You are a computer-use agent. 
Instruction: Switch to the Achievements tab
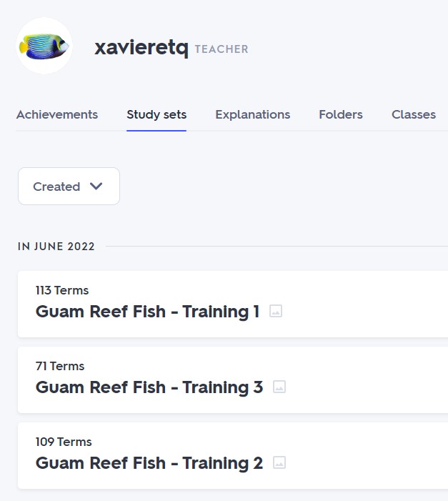click(57, 114)
